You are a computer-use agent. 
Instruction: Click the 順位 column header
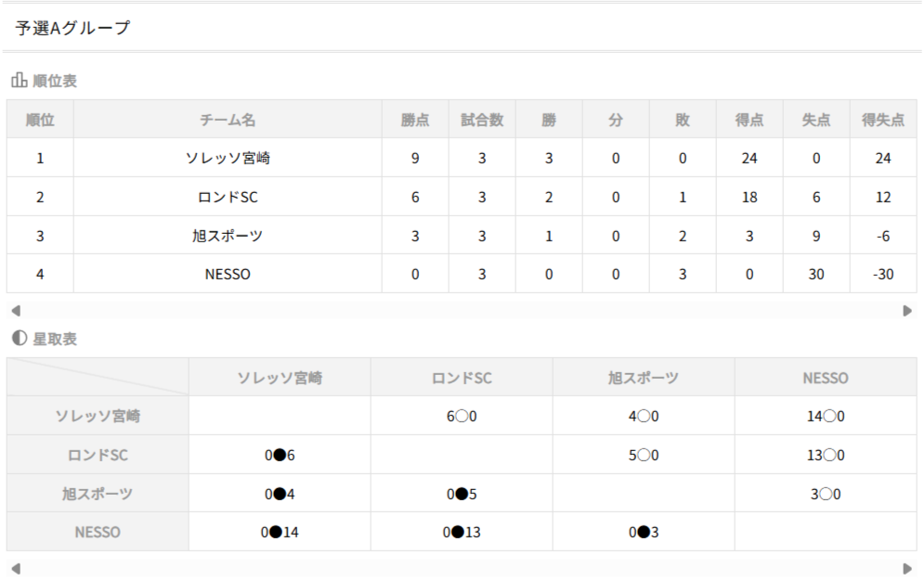(x=40, y=120)
